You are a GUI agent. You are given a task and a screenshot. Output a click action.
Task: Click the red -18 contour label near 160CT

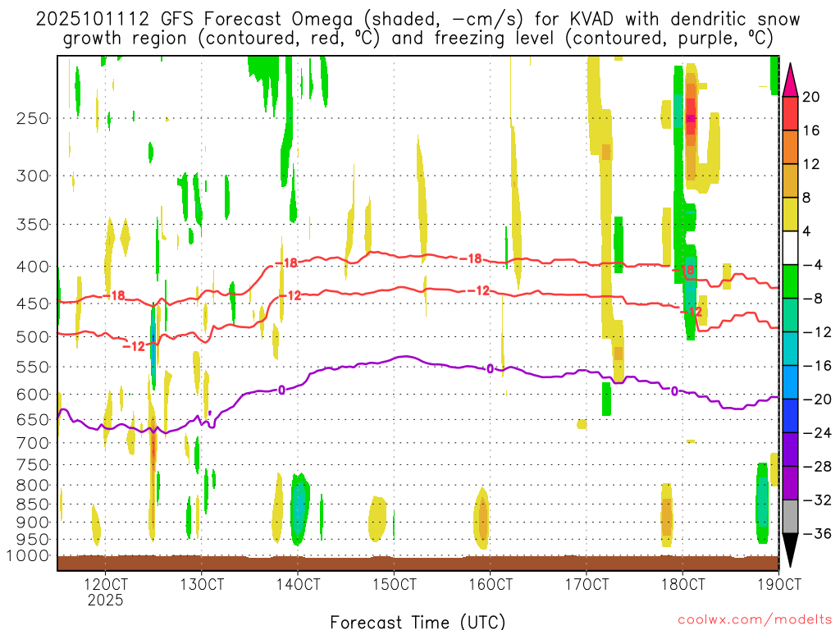472,258
